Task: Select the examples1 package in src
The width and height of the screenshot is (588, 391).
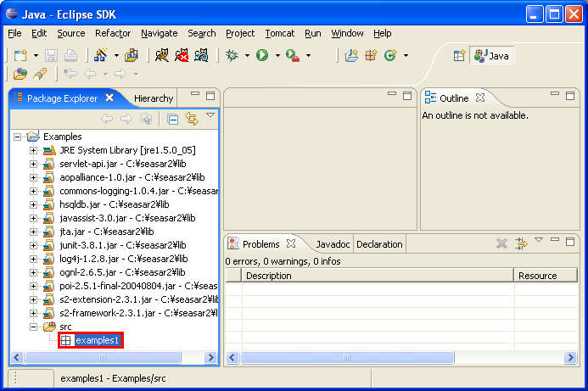Action: (97, 340)
